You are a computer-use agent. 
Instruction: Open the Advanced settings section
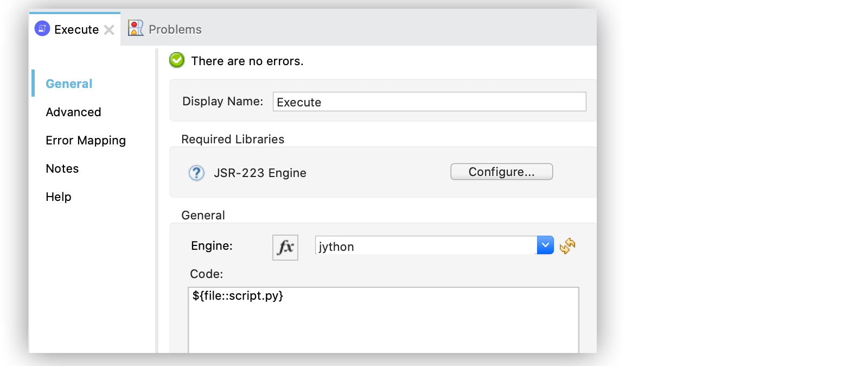(73, 112)
